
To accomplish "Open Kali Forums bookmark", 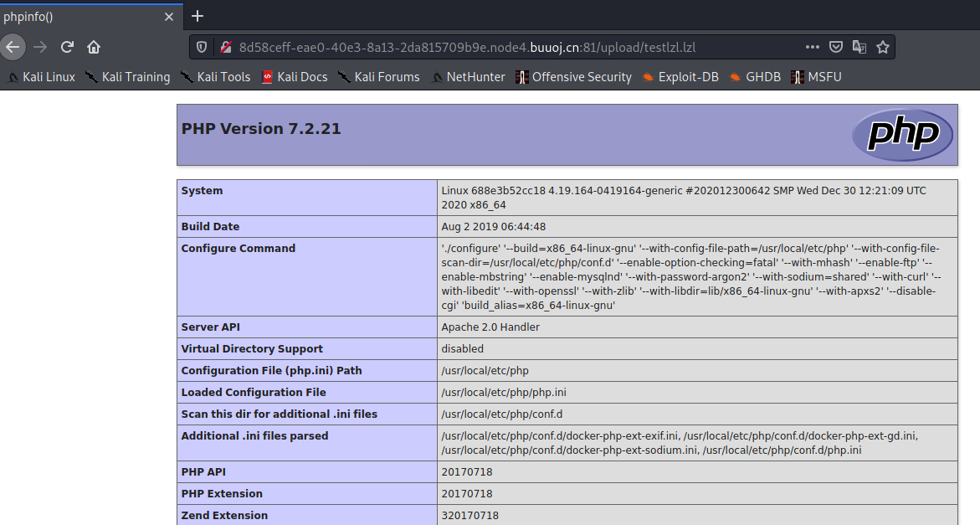I will 379,77.
